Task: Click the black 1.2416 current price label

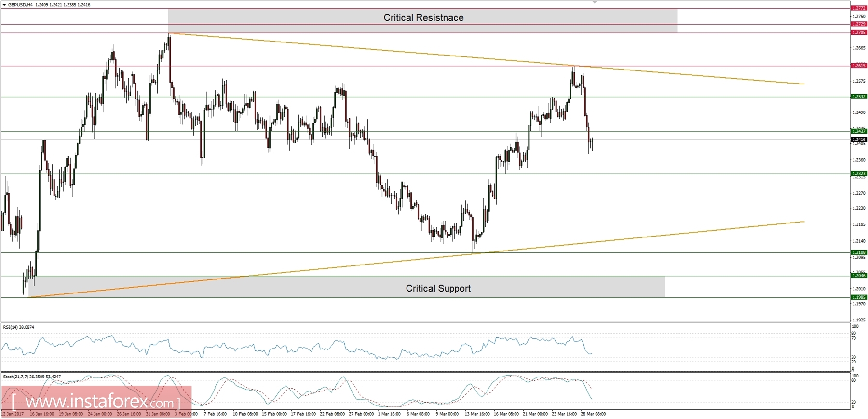Action: [x=858, y=140]
